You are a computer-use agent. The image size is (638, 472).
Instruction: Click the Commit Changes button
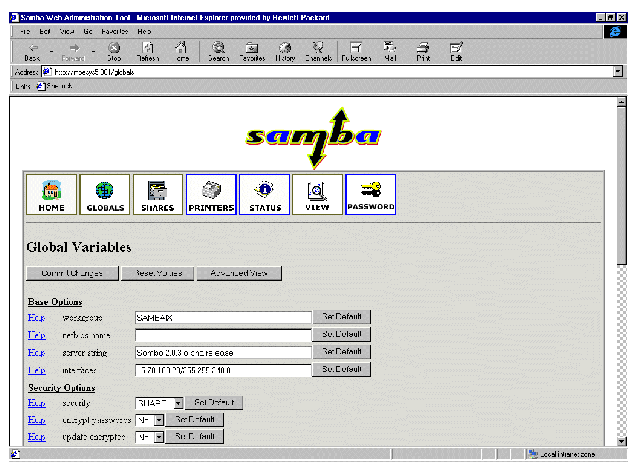[72, 273]
